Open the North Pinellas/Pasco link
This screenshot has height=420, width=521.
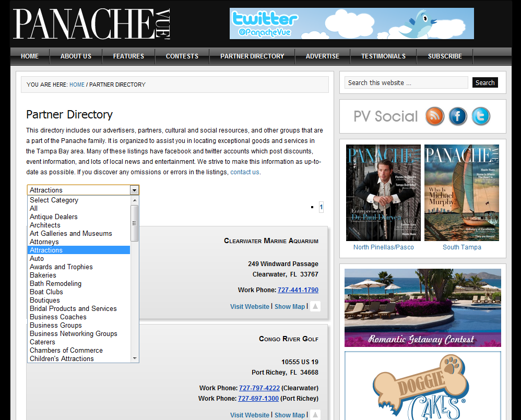(x=383, y=247)
